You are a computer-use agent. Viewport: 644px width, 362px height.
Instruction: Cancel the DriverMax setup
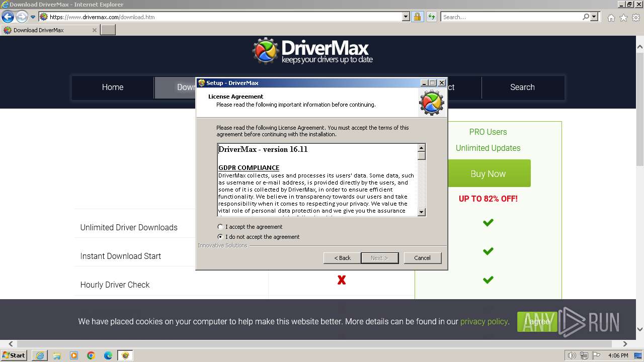(422, 258)
